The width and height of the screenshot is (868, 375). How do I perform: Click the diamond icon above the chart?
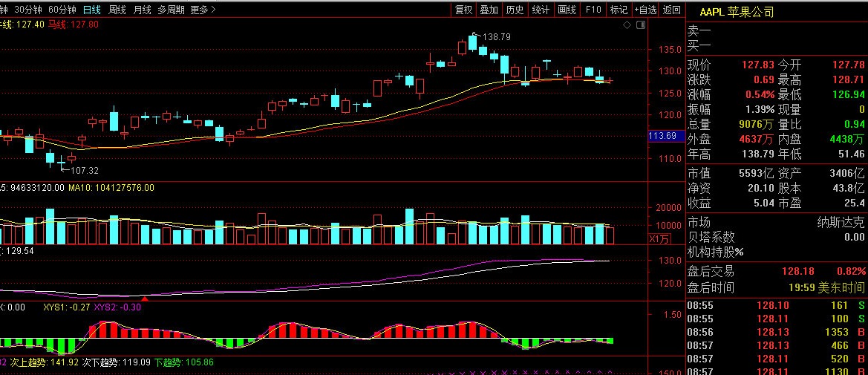[627, 25]
